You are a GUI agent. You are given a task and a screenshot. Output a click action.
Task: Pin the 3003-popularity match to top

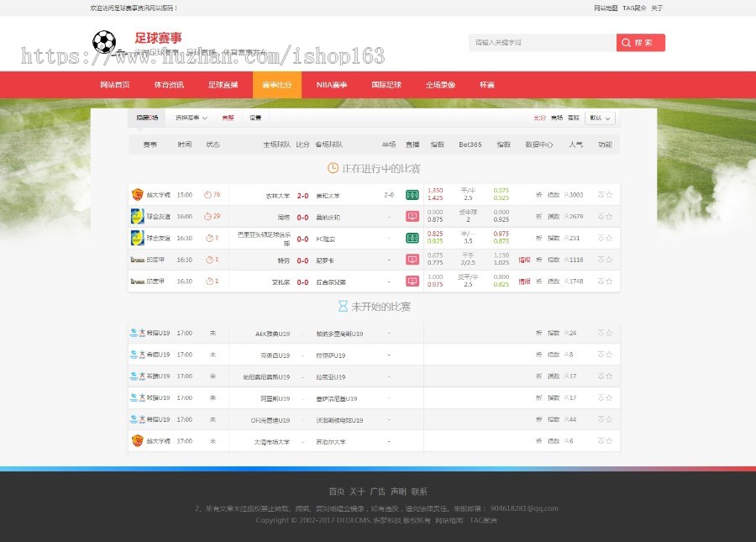pyautogui.click(x=601, y=195)
